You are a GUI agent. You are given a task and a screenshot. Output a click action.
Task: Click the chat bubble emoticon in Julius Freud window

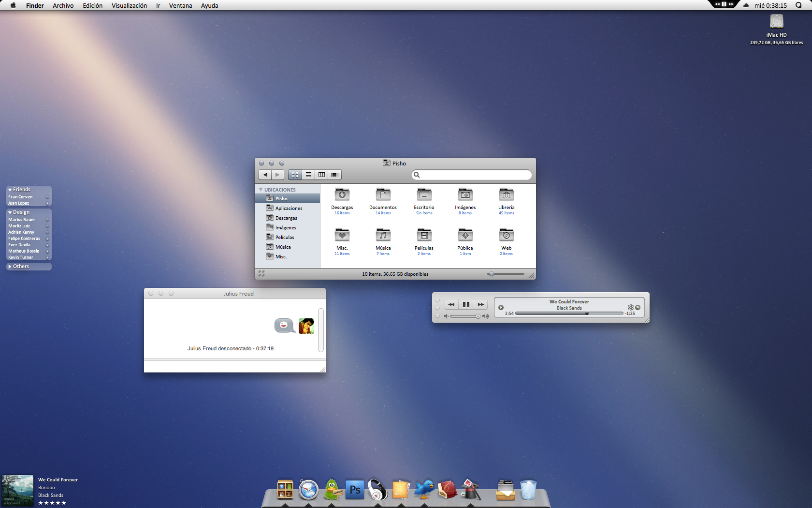coord(285,326)
